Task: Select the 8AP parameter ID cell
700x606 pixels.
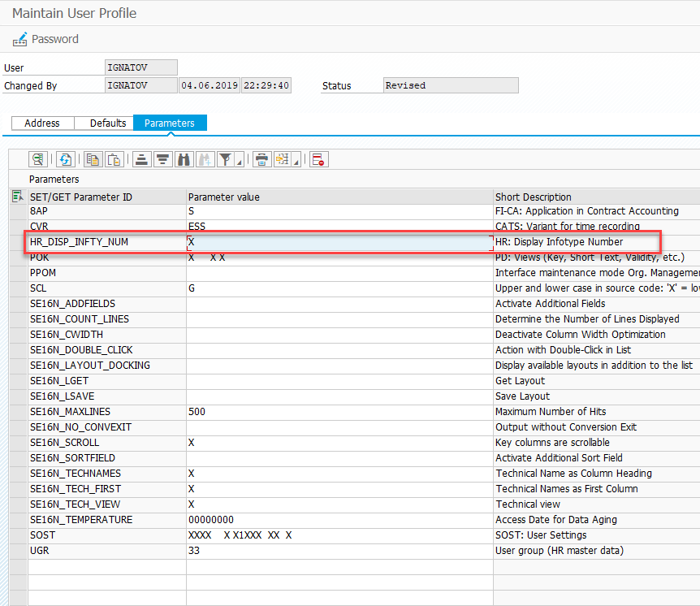Action: (x=106, y=211)
